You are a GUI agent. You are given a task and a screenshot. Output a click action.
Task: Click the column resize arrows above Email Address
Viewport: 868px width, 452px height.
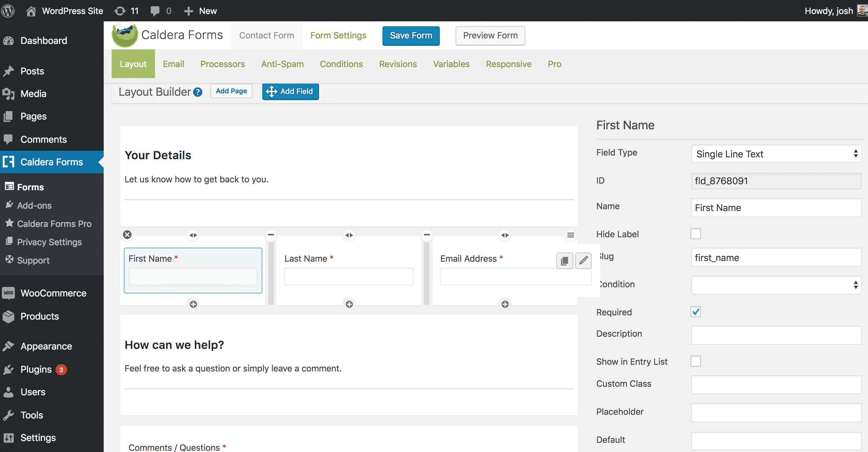tap(505, 235)
